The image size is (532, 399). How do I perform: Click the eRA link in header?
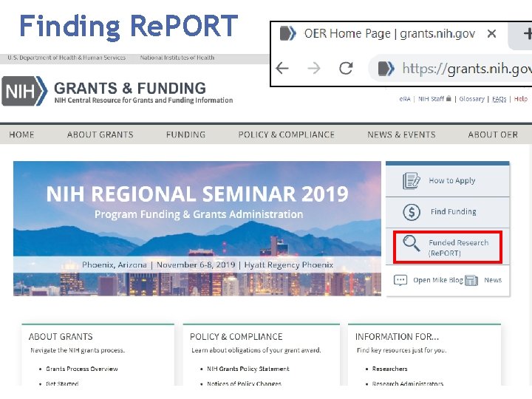click(405, 99)
